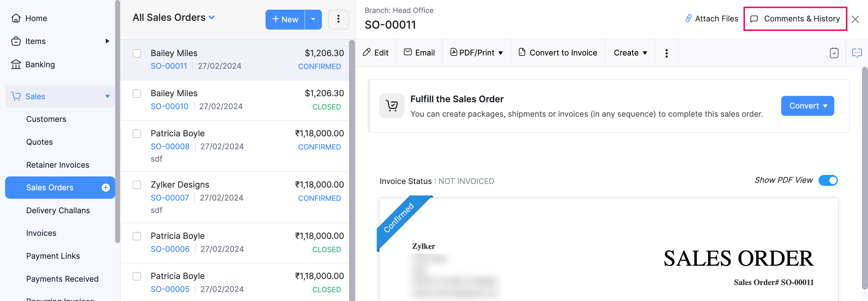Email this sales order
The width and height of the screenshot is (868, 301).
tap(419, 52)
